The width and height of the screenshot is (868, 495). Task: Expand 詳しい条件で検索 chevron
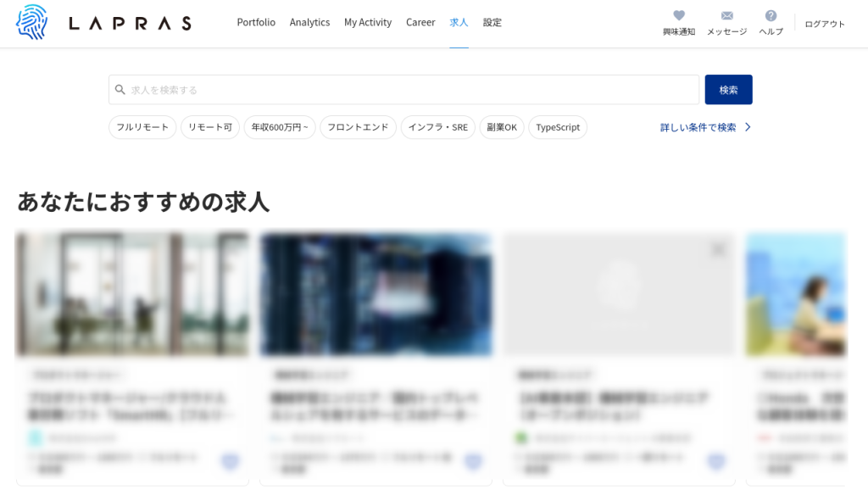(748, 127)
